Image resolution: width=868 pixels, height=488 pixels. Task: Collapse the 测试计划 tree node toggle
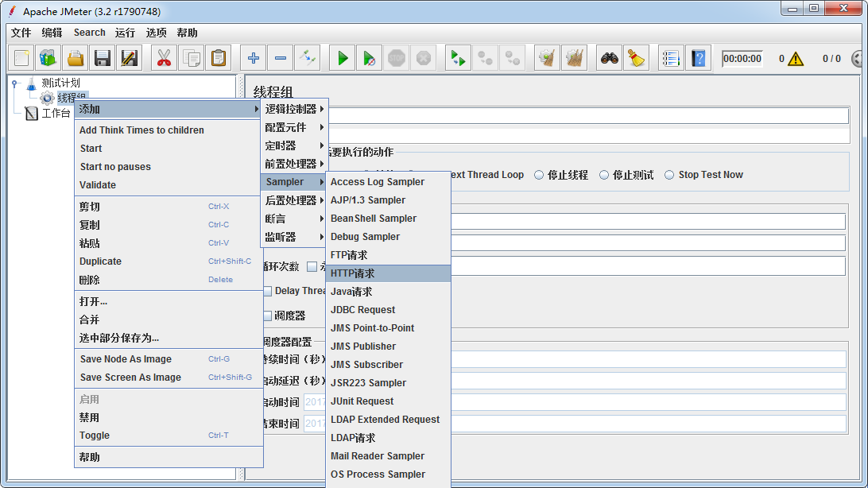click(x=15, y=83)
